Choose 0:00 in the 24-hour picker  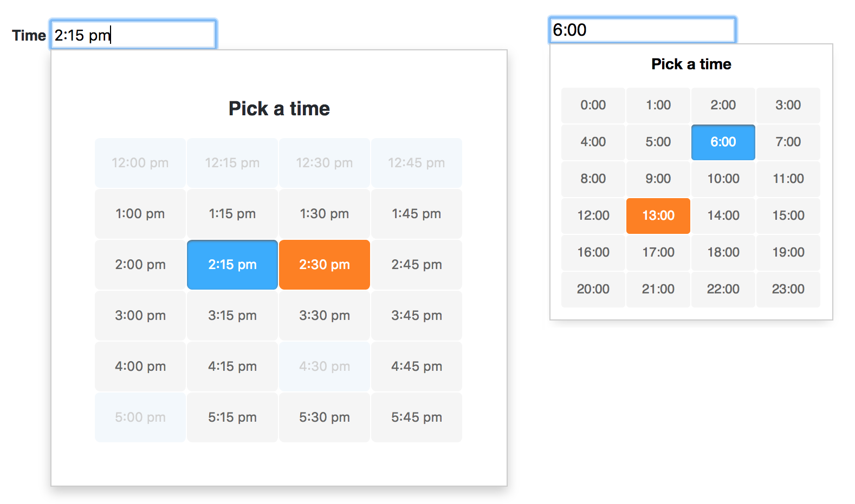tap(593, 106)
